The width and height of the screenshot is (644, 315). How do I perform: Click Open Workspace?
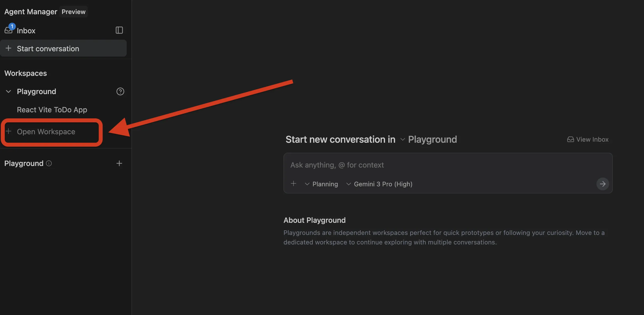[46, 132]
